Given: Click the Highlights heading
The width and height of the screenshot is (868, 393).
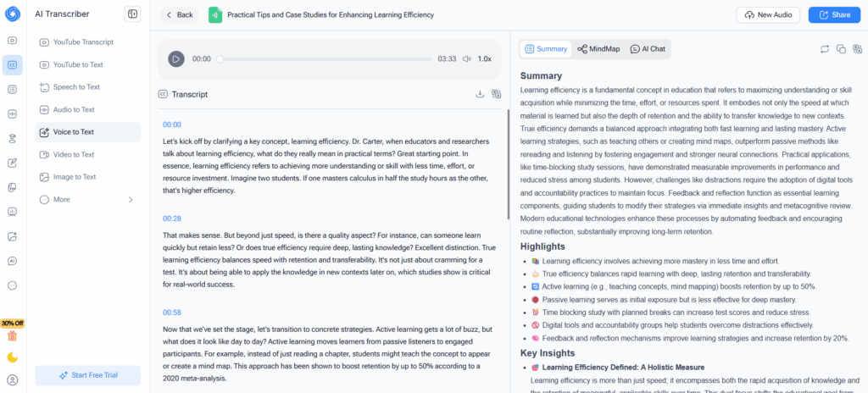Looking at the screenshot, I should (x=542, y=246).
